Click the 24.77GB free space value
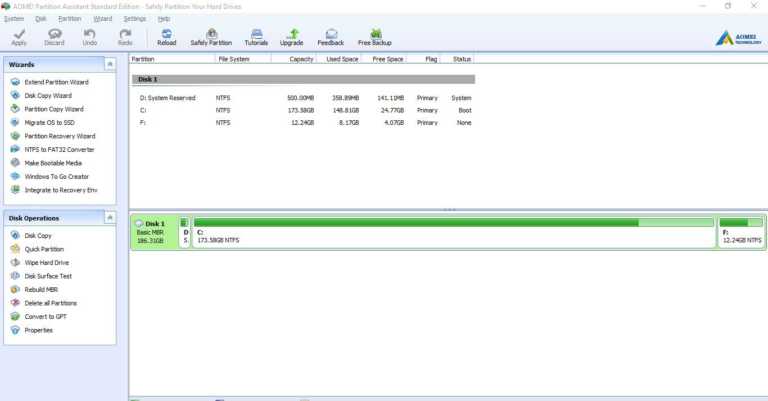Screen dimensions: 768x401 392,111
